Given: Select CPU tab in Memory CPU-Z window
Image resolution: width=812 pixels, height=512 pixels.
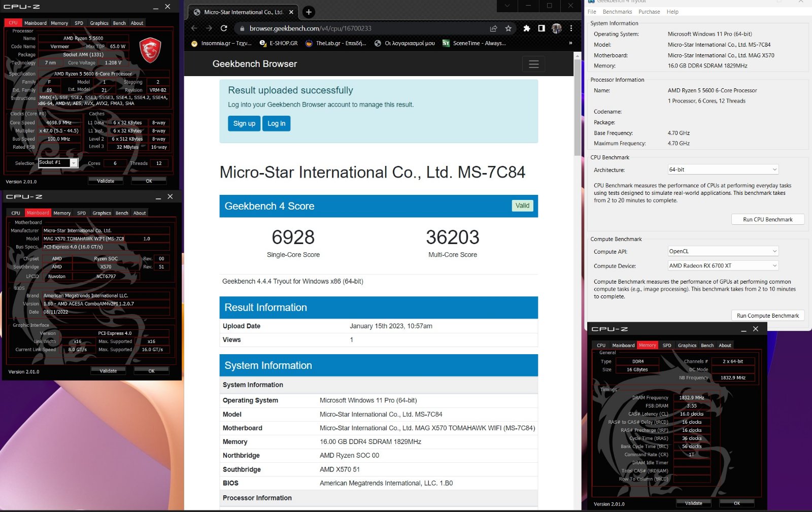Looking at the screenshot, I should [601, 346].
